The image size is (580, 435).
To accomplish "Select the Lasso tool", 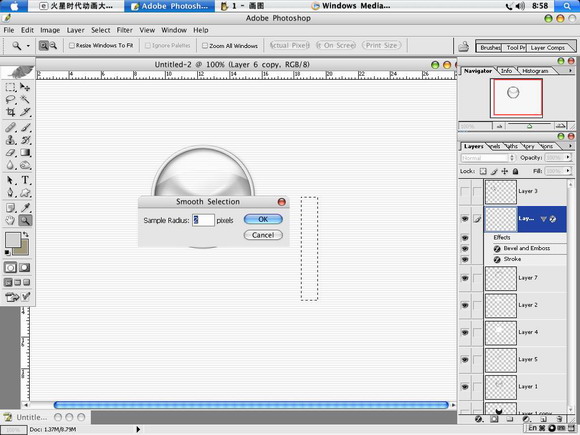I will (x=10, y=99).
